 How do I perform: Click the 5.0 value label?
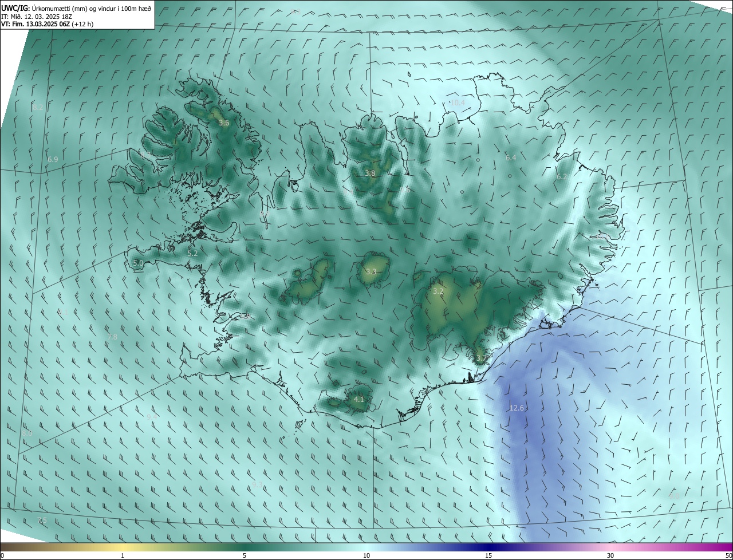tap(138, 263)
